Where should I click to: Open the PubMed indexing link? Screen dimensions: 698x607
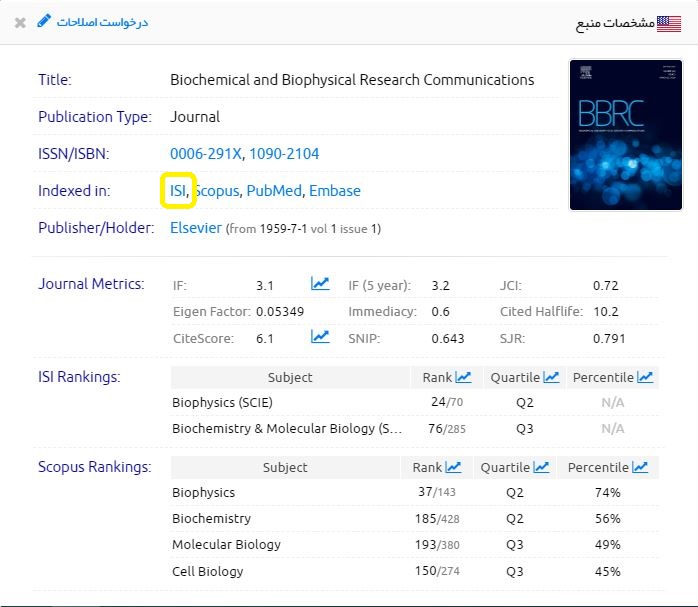pyautogui.click(x=273, y=190)
